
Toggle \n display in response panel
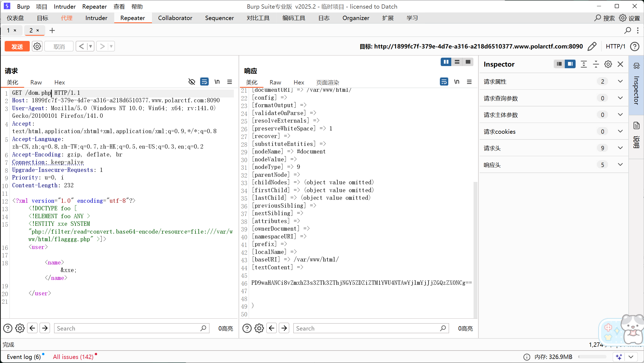(457, 82)
